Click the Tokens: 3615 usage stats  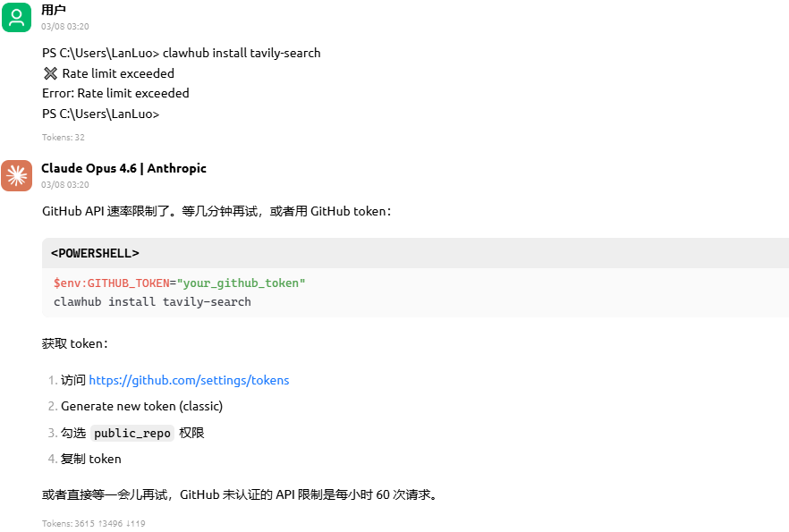[93, 524]
